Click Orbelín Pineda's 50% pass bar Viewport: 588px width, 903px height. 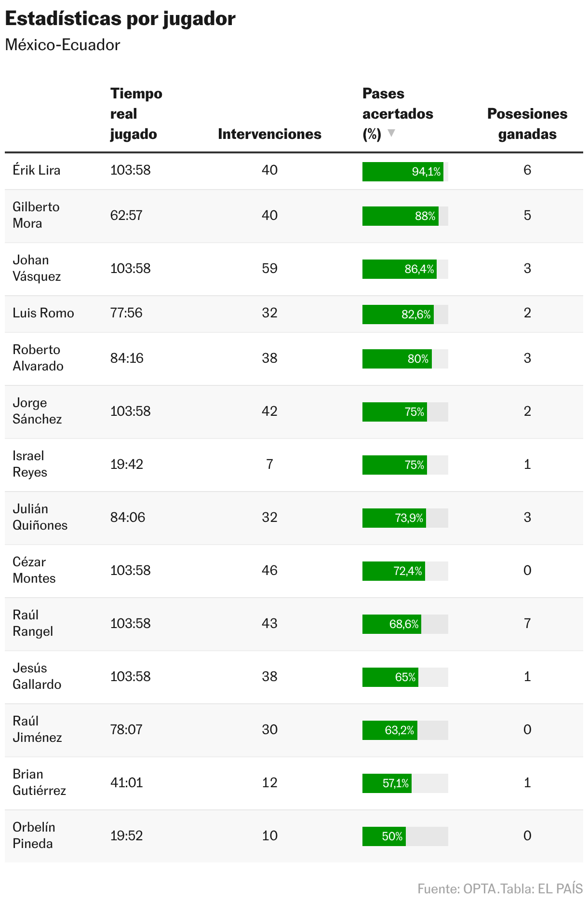[405, 836]
